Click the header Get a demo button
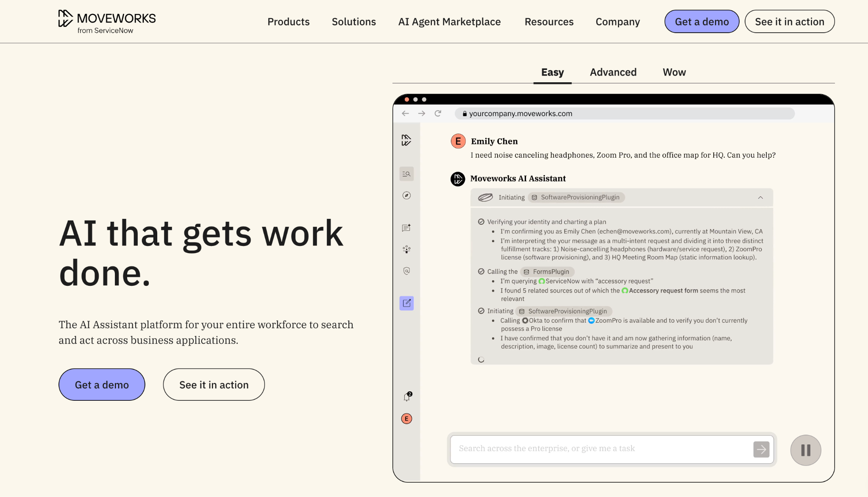Screen dimensions: 868x497 [702, 22]
